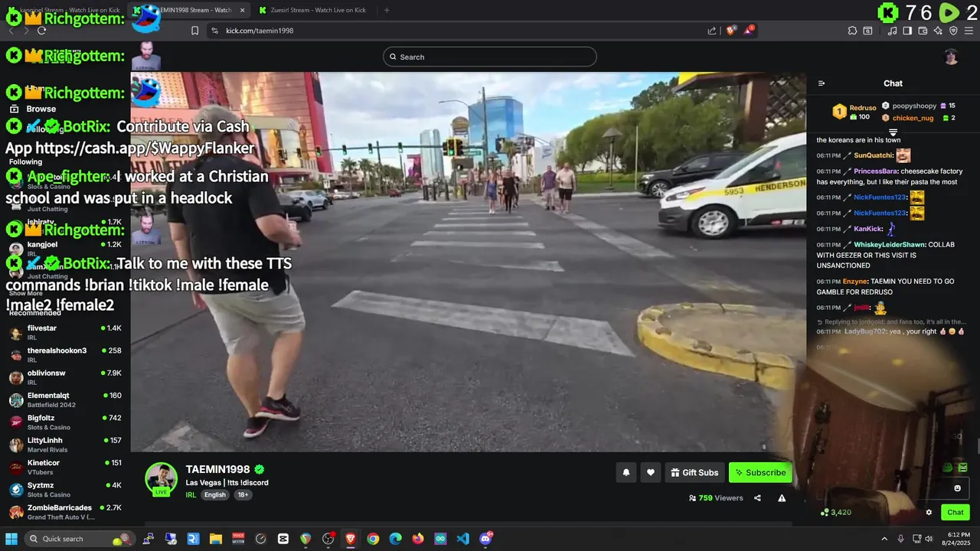Click the English language tag
The height and width of the screenshot is (551, 980).
[x=215, y=495]
